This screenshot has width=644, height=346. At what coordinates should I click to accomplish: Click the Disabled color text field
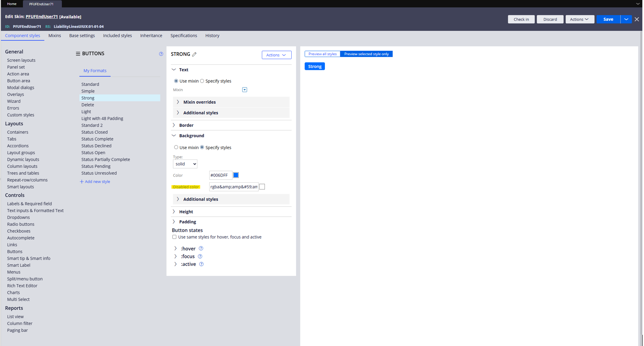click(x=234, y=187)
